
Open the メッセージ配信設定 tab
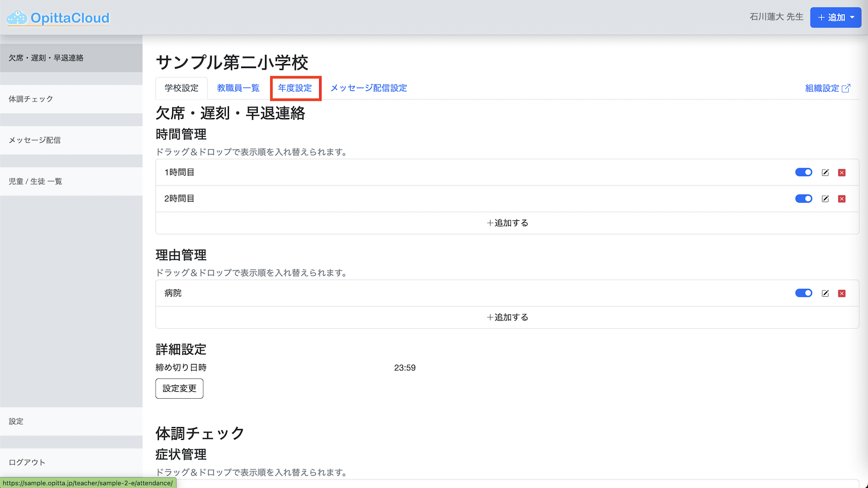[368, 88]
